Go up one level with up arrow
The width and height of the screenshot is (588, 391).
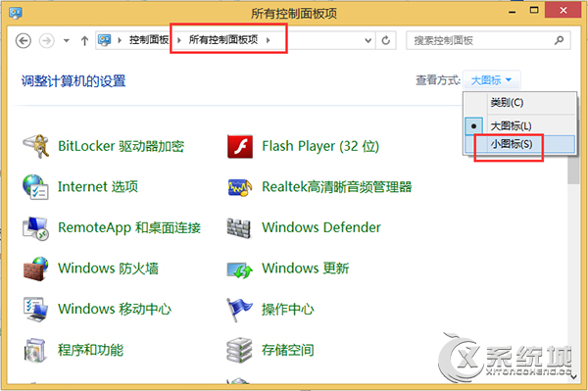pyautogui.click(x=84, y=40)
